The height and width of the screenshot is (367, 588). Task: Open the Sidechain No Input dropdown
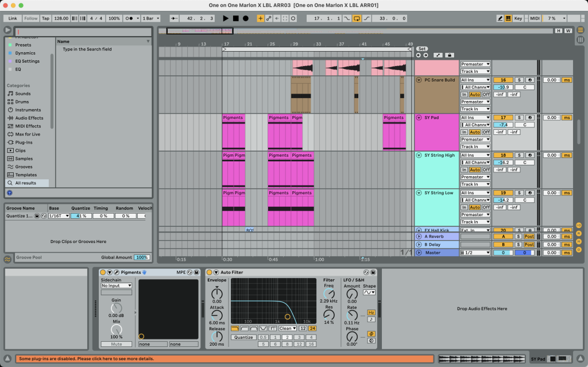pyautogui.click(x=116, y=285)
